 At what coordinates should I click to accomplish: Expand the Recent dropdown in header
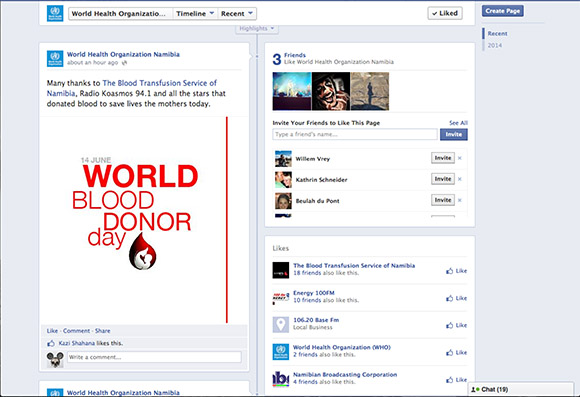237,14
